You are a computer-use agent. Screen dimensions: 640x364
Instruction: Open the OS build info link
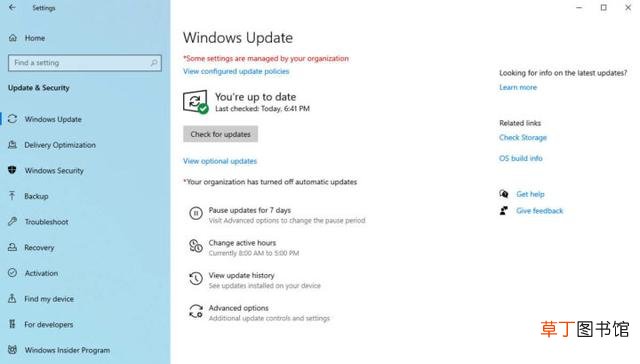[521, 158]
